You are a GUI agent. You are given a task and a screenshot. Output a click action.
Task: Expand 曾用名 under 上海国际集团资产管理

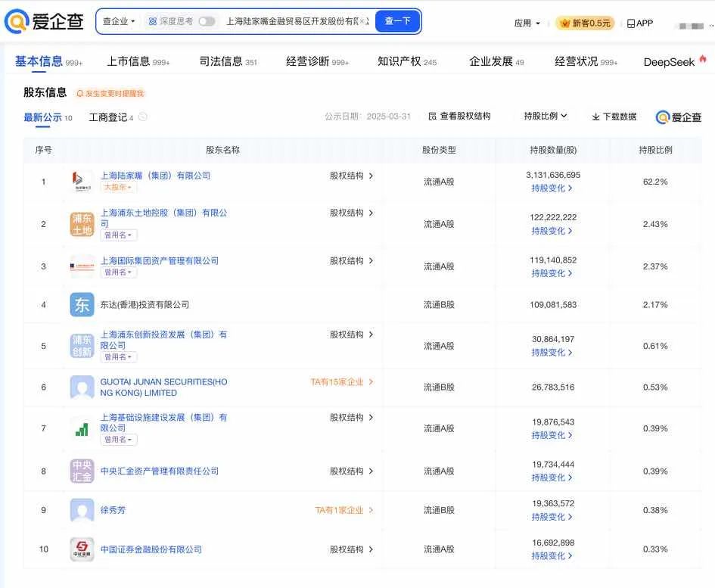pos(118,272)
